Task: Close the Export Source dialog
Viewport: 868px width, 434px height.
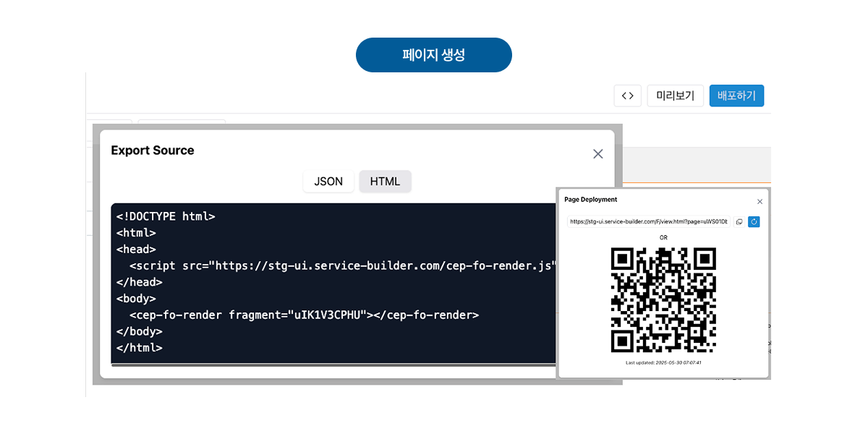Action: tap(598, 153)
